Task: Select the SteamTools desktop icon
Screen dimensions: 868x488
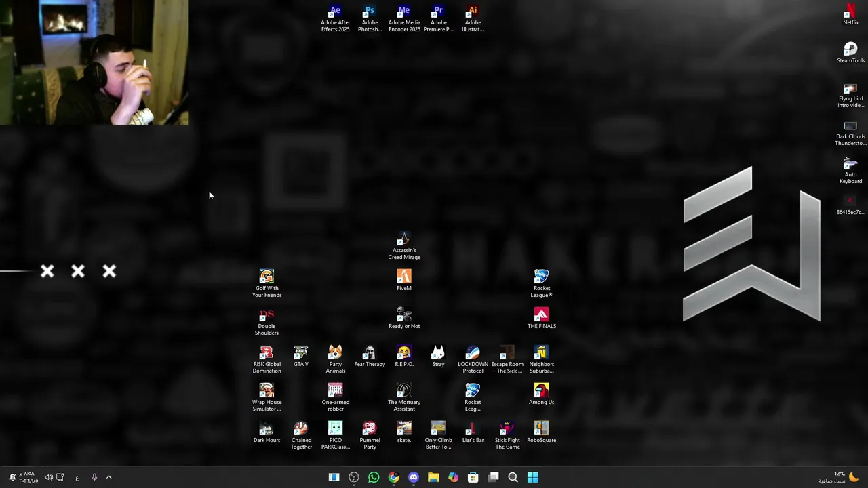Action: point(850,53)
